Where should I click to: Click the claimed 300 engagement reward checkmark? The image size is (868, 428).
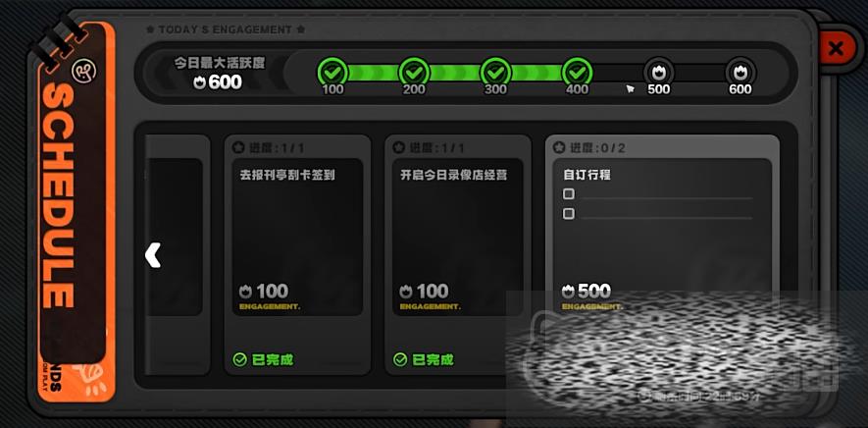click(x=495, y=72)
